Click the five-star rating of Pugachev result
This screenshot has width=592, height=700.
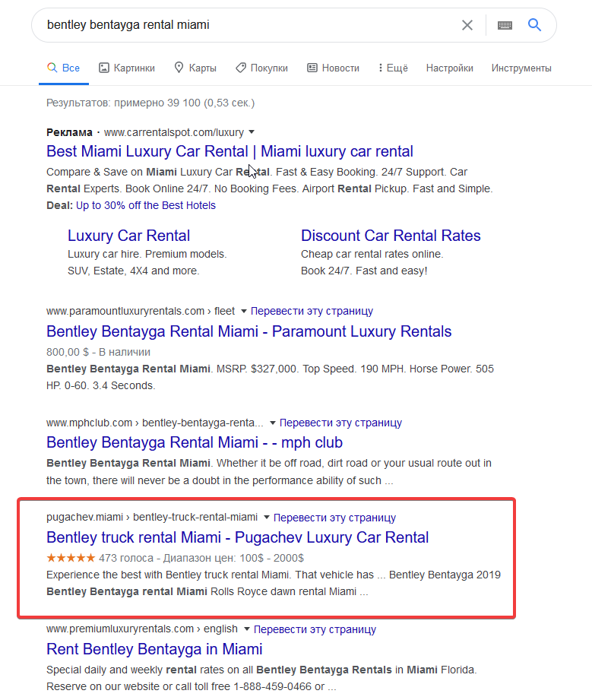coord(71,558)
